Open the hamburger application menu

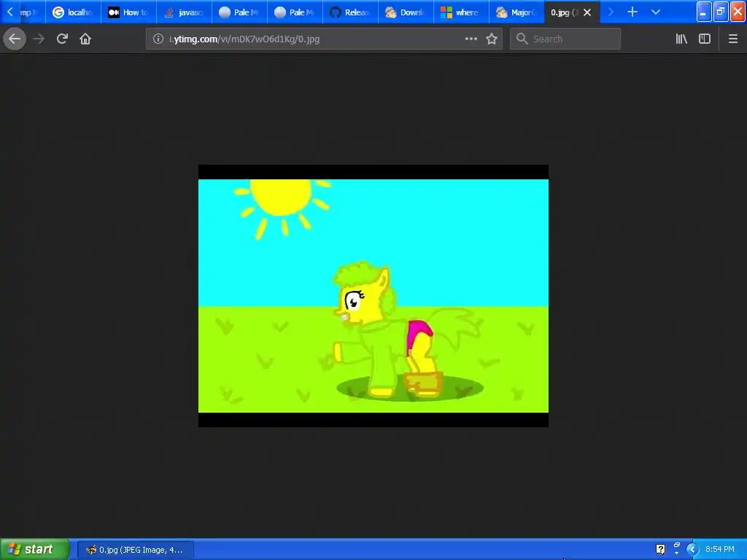click(x=733, y=39)
